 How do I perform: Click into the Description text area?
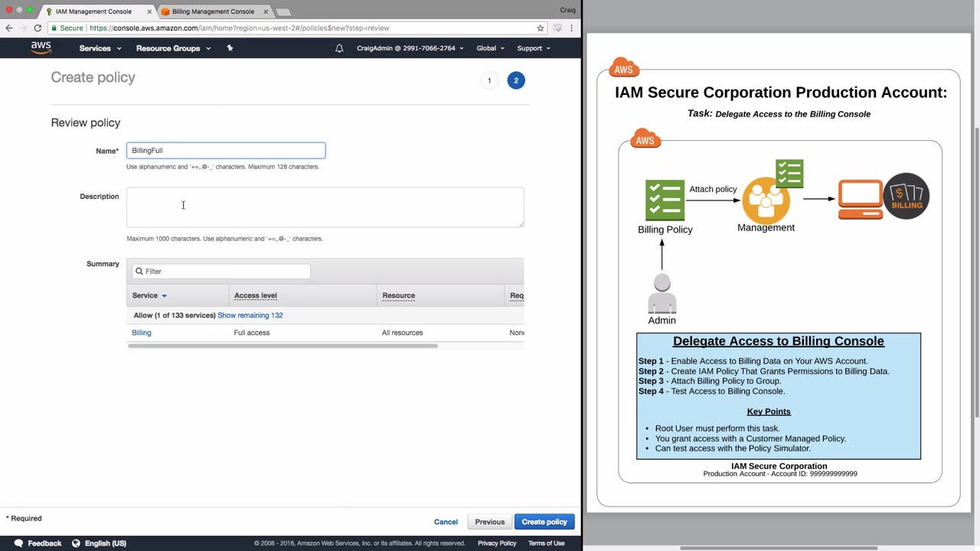click(x=325, y=207)
